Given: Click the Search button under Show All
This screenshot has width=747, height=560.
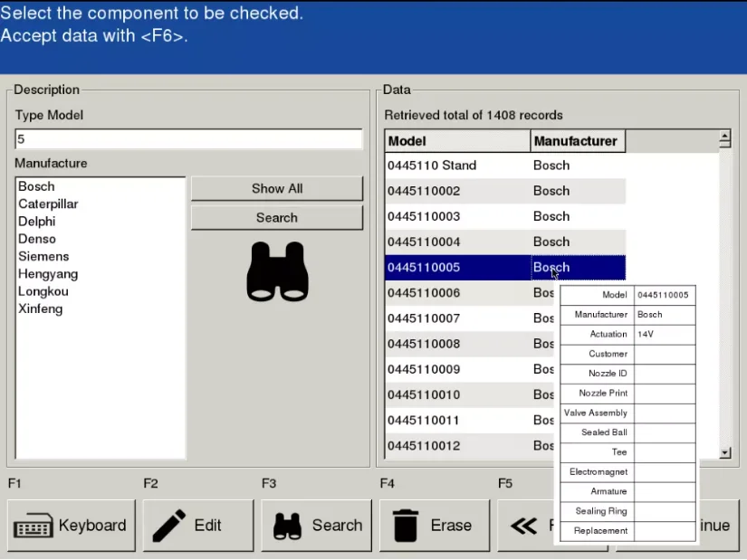Looking at the screenshot, I should (x=277, y=218).
